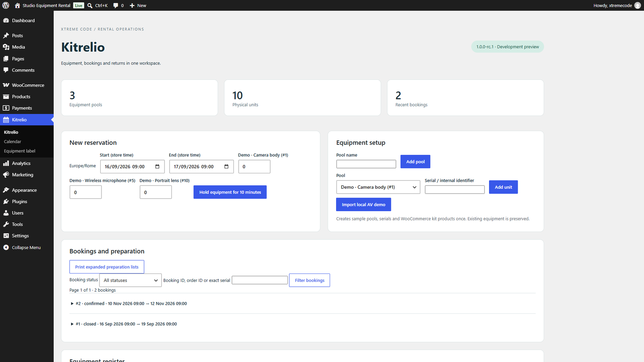The width and height of the screenshot is (644, 362).
Task: Open the Pool dropdown showing Demo · Camera body
Action: coord(378,187)
